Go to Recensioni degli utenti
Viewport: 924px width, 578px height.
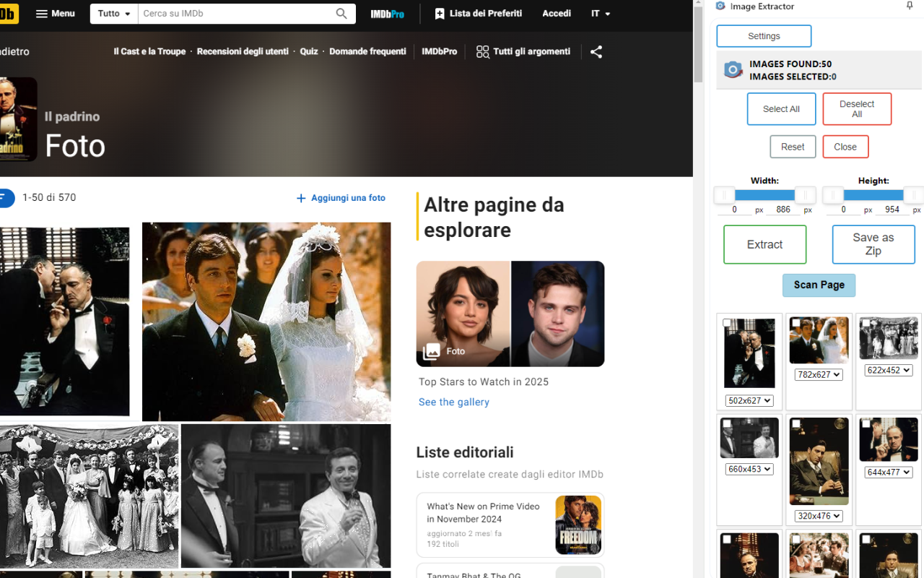click(x=243, y=51)
